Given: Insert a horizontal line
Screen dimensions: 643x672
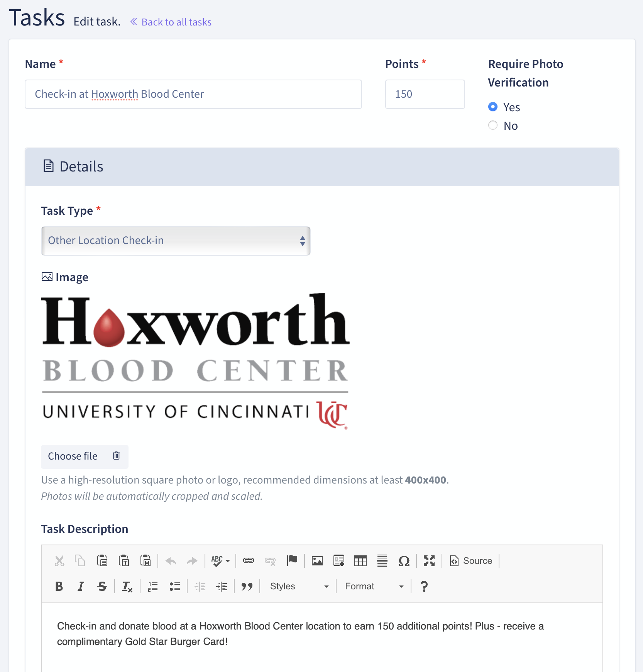Looking at the screenshot, I should (382, 561).
